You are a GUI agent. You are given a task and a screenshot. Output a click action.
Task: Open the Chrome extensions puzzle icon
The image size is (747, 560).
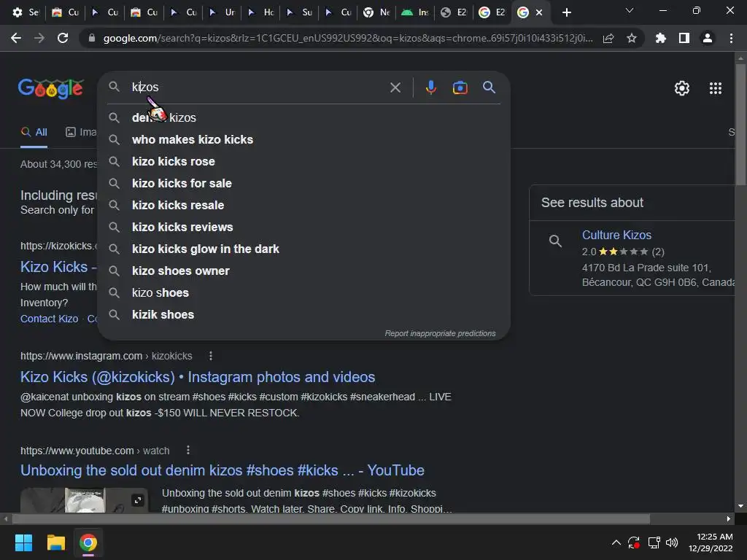click(660, 38)
